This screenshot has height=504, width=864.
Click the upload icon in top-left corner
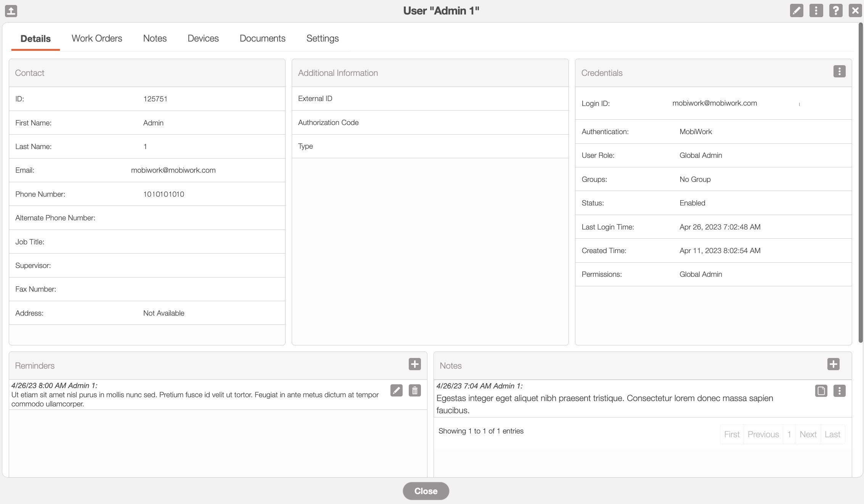pos(11,11)
